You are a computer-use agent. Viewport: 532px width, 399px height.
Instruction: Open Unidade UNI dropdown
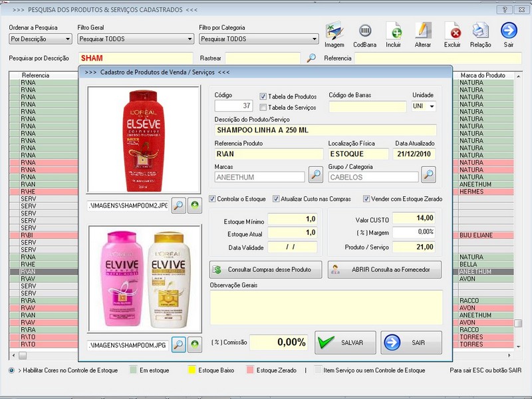click(424, 106)
